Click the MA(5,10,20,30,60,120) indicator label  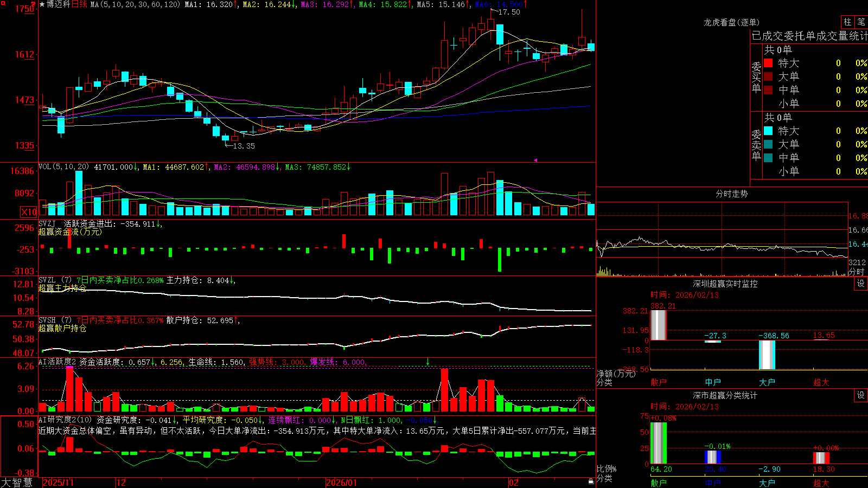click(x=135, y=4)
